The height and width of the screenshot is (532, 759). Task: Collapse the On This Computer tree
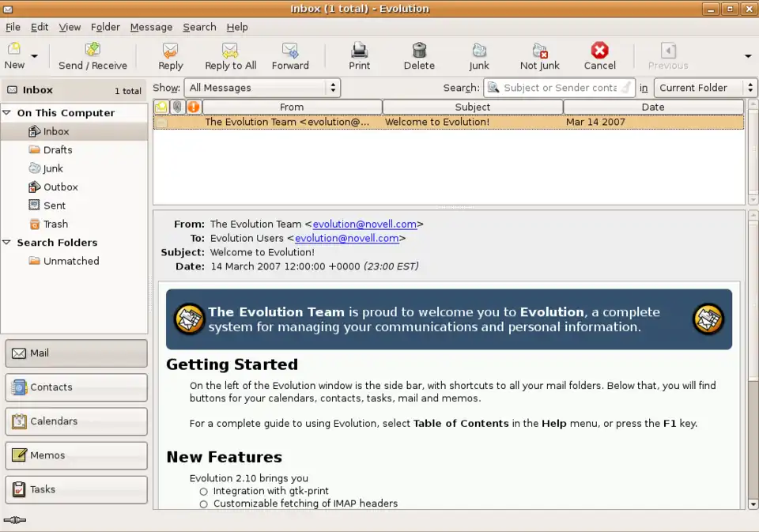tap(8, 113)
